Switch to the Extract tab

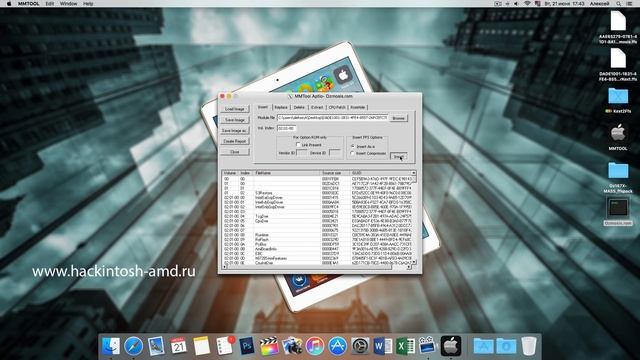pyautogui.click(x=317, y=107)
